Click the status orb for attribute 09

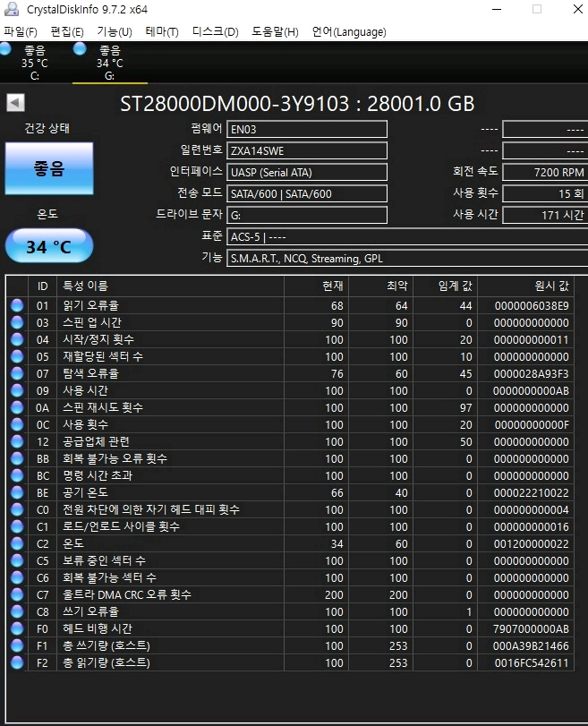coord(17,390)
